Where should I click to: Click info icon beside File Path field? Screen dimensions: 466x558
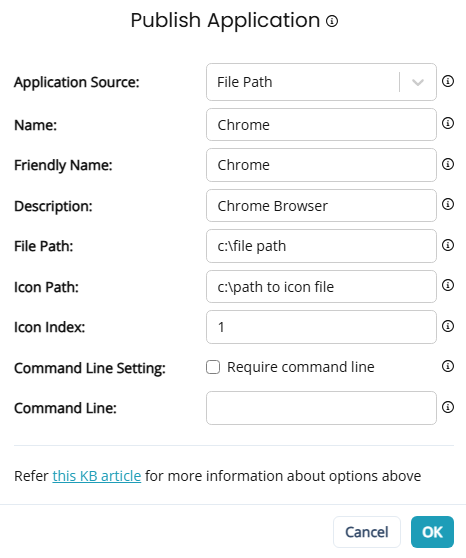(x=448, y=245)
